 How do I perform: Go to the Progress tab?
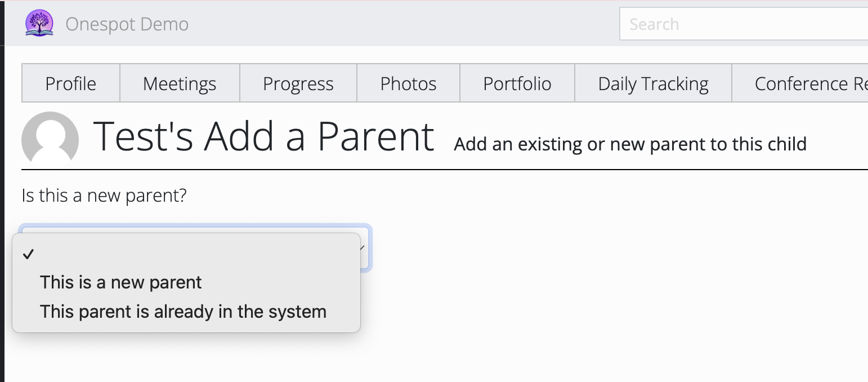pyautogui.click(x=298, y=83)
